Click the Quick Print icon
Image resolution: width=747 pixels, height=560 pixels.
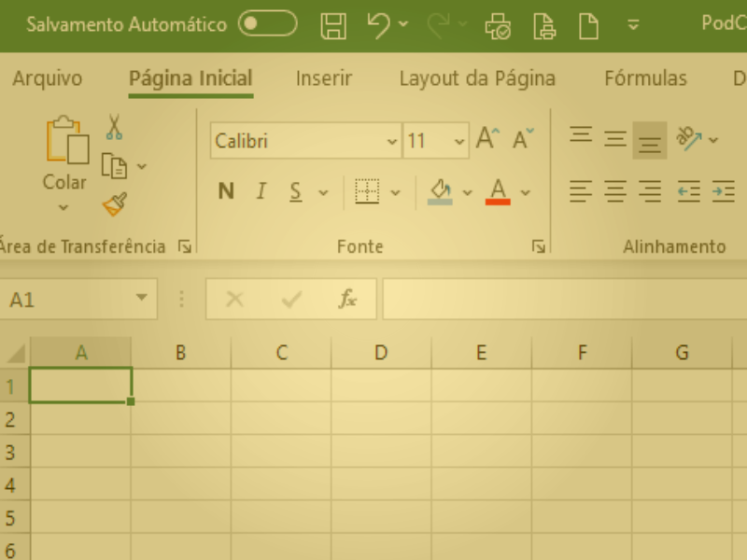498,25
